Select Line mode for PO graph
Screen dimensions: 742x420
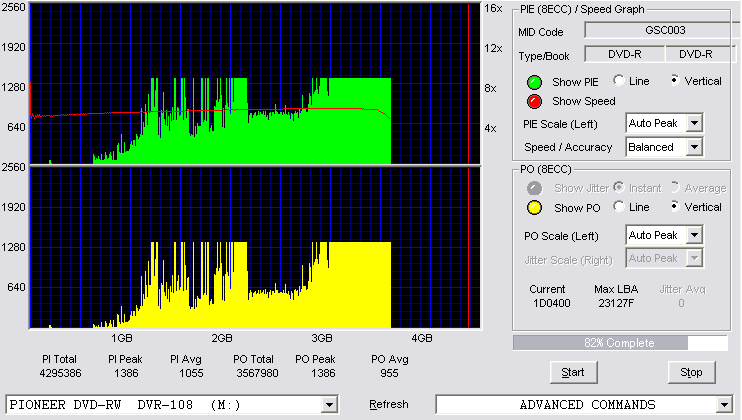[x=618, y=206]
